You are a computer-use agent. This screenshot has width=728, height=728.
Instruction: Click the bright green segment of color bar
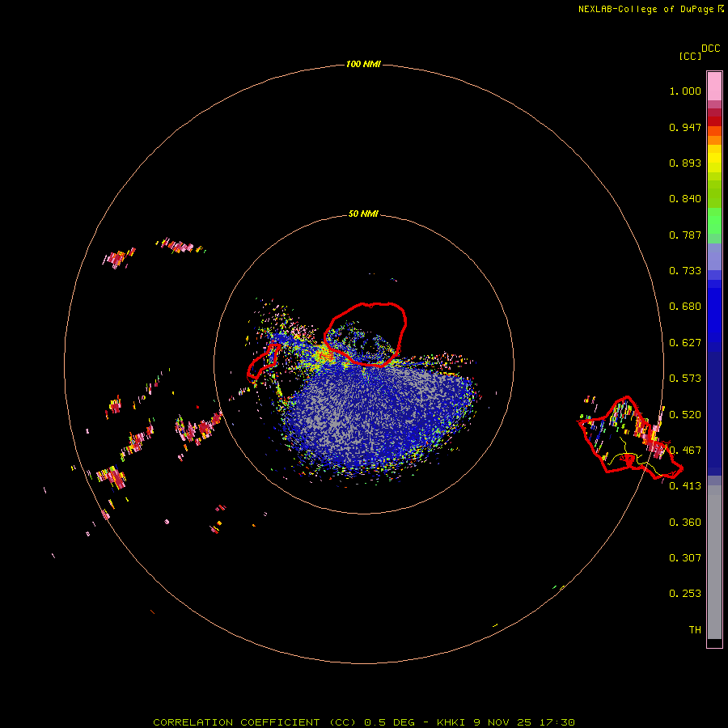(714, 221)
